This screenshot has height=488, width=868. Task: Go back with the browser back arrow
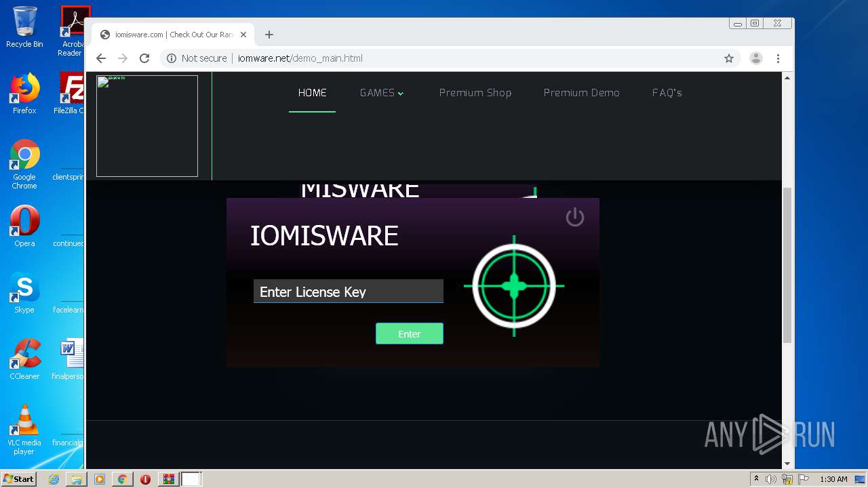101,58
